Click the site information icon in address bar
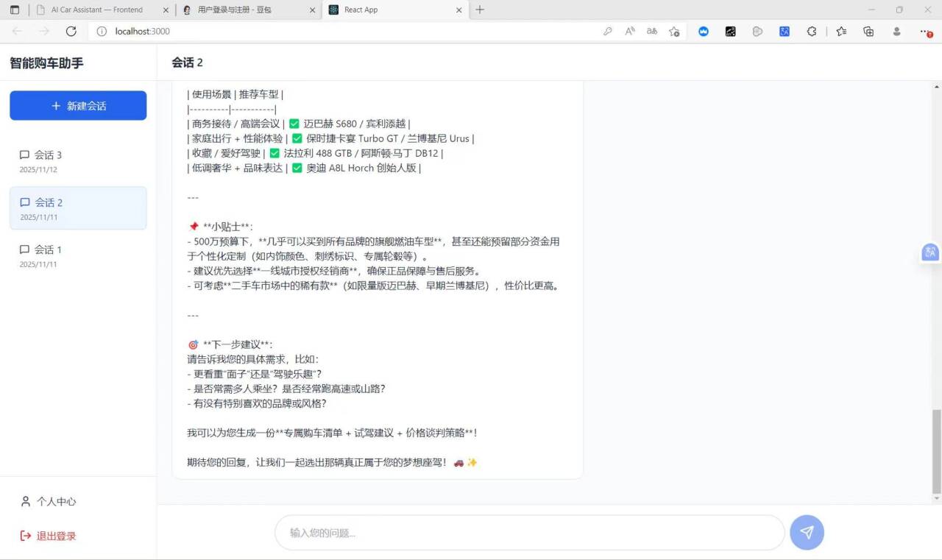942x560 pixels. coord(102,31)
